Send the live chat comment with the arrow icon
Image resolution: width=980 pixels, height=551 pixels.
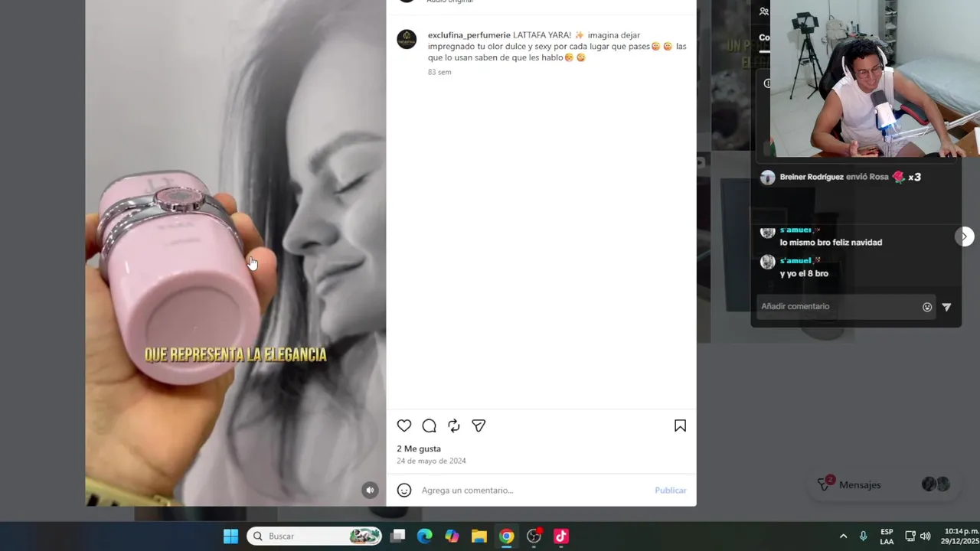(x=946, y=307)
